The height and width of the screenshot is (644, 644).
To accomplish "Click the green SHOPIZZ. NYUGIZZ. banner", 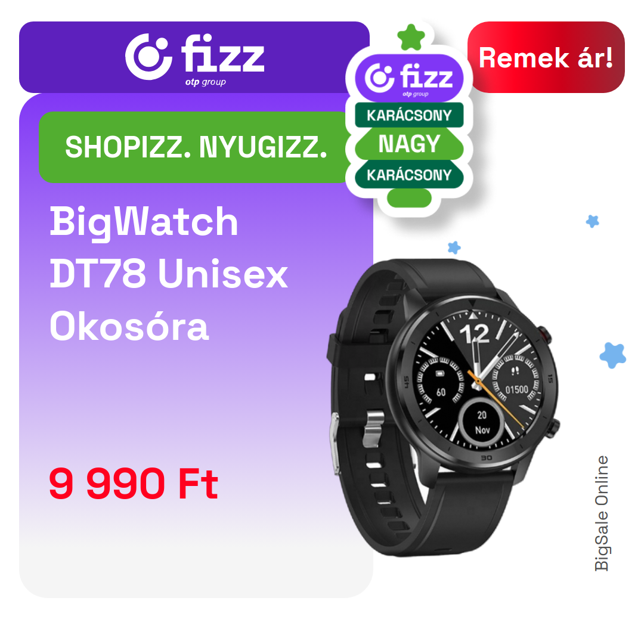I will tap(195, 147).
